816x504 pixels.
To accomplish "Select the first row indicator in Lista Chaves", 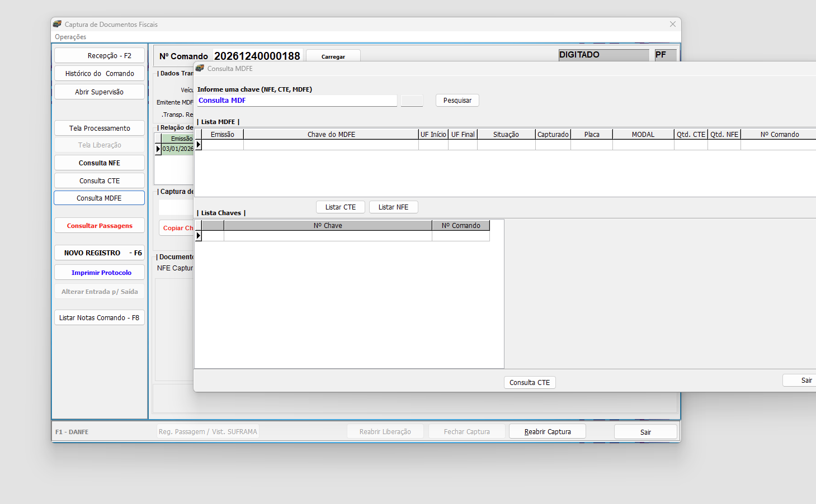I will pyautogui.click(x=198, y=236).
